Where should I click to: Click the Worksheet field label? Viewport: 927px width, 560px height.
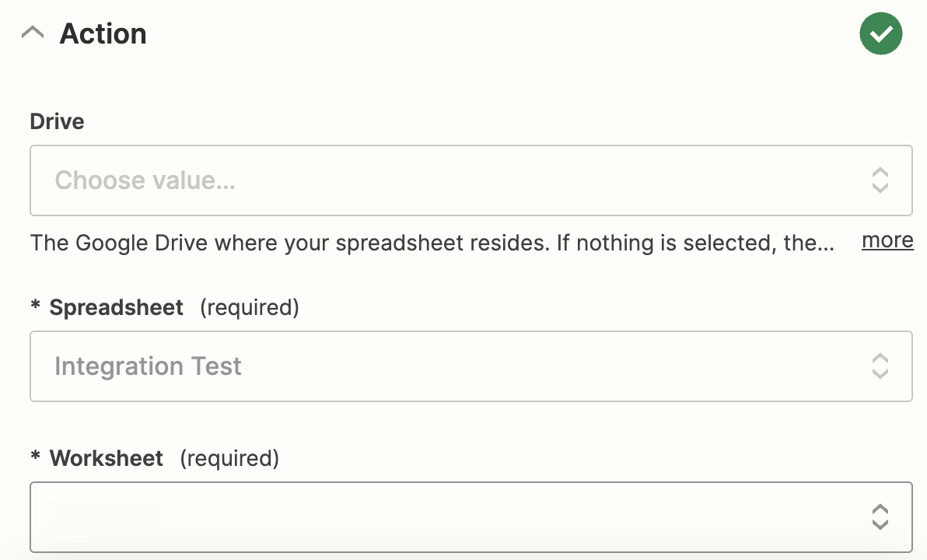tap(107, 458)
